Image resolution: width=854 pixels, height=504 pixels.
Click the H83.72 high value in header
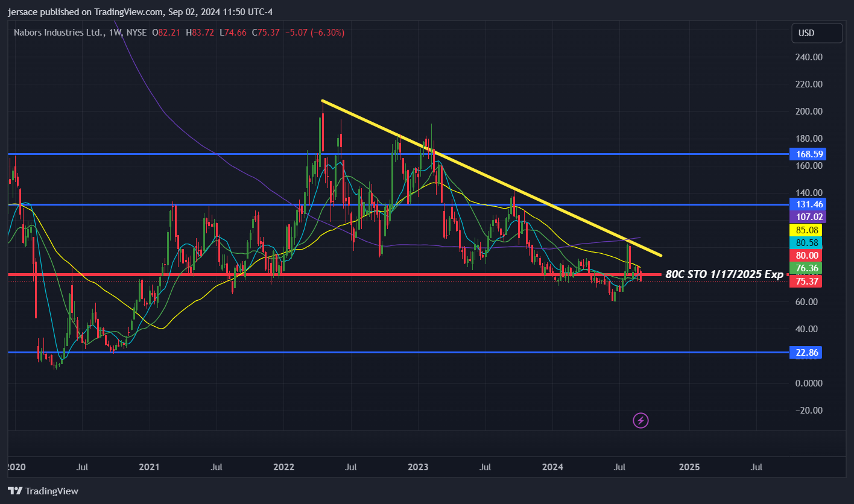[x=199, y=33]
